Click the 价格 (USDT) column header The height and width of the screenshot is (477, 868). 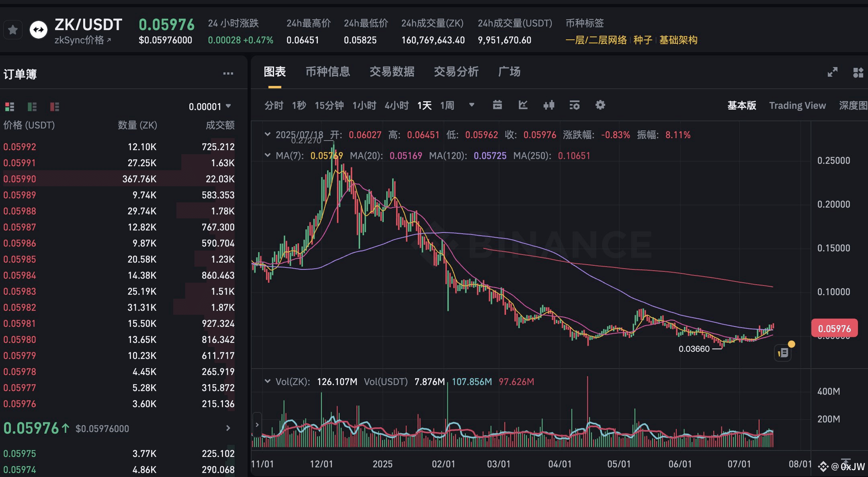(29, 125)
